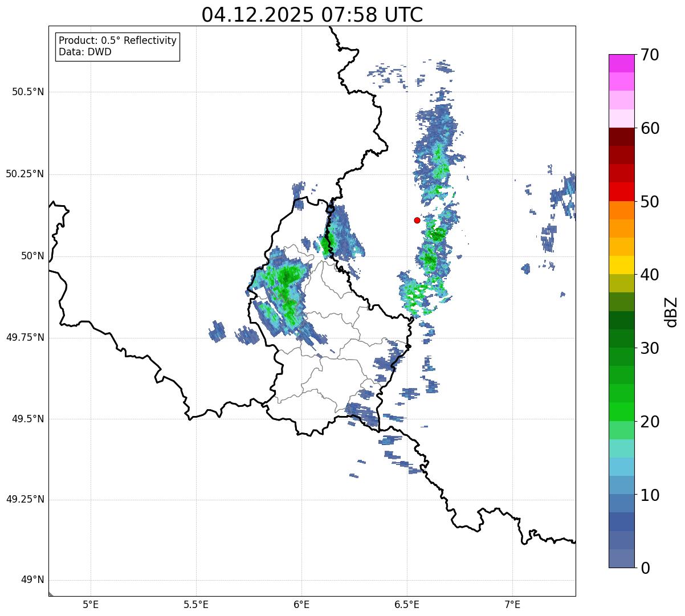Click the 20 colorbar tick label
685x616 pixels.
tap(650, 422)
